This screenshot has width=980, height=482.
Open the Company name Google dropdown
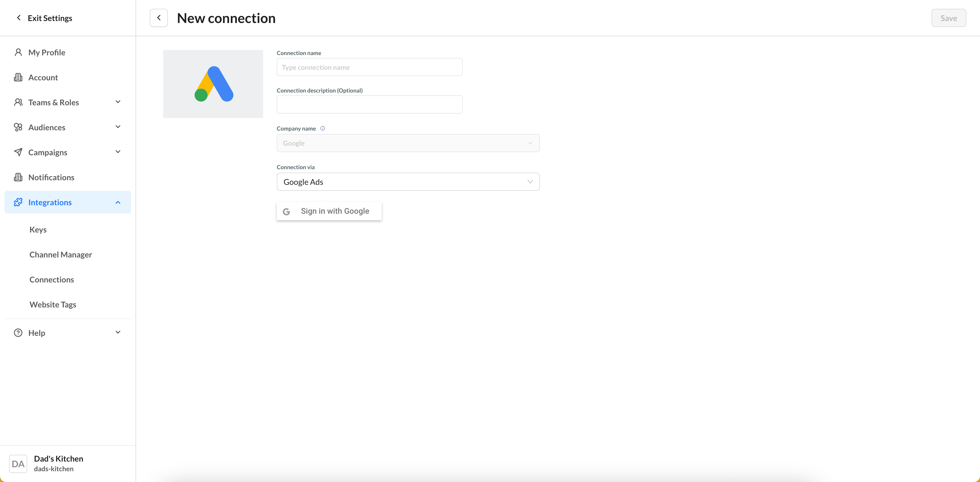[x=408, y=143]
